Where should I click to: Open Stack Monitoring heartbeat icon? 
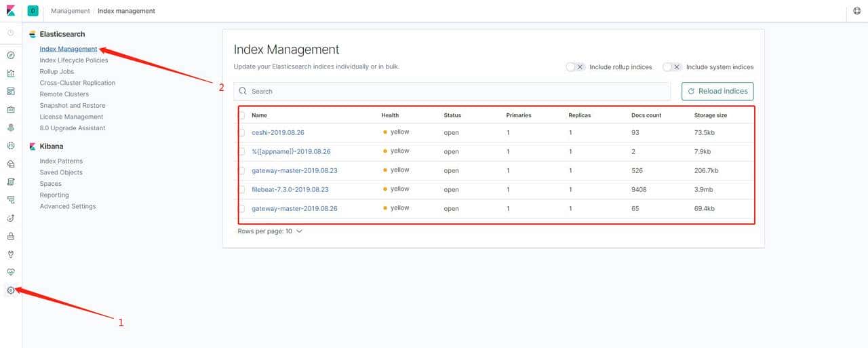(x=10, y=272)
